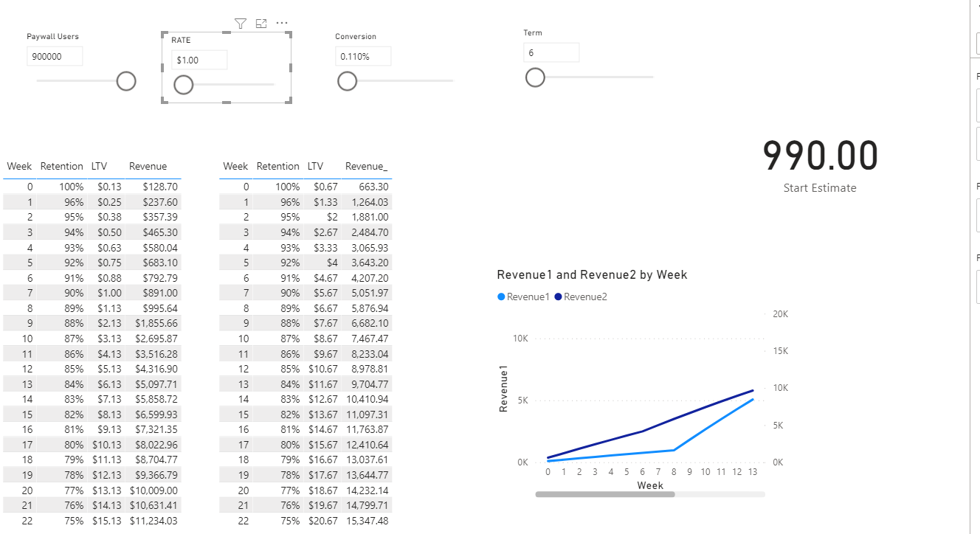
Task: Click the Start Estimate card label
Action: (820, 188)
